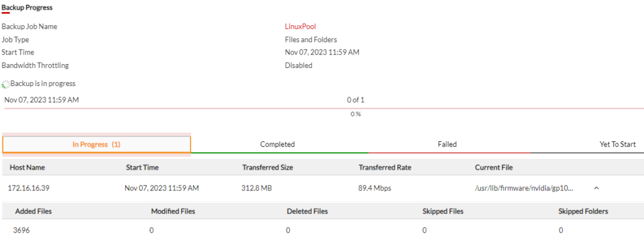This screenshot has width=644, height=240.
Task: Switch to the Failed tab
Action: pos(447,145)
